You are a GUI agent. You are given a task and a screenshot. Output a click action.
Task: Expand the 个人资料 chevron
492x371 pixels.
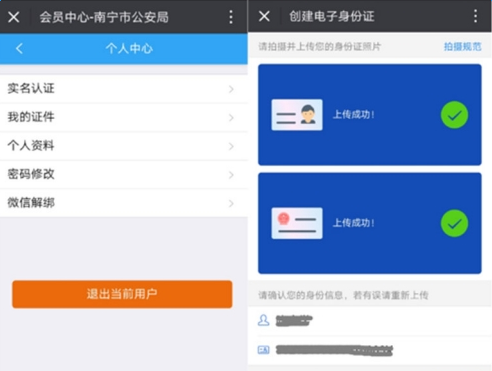coord(231,146)
